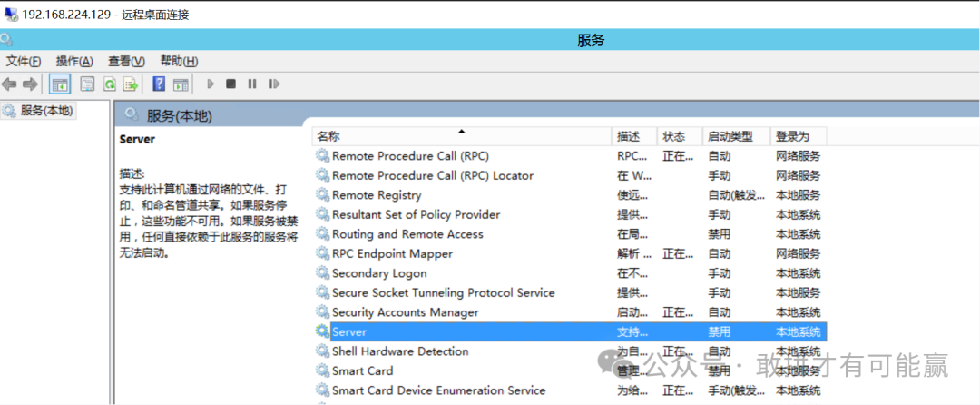Viewport: 980px width, 405px height.
Task: Click the Forward arrow toolbar icon
Action: [x=30, y=84]
